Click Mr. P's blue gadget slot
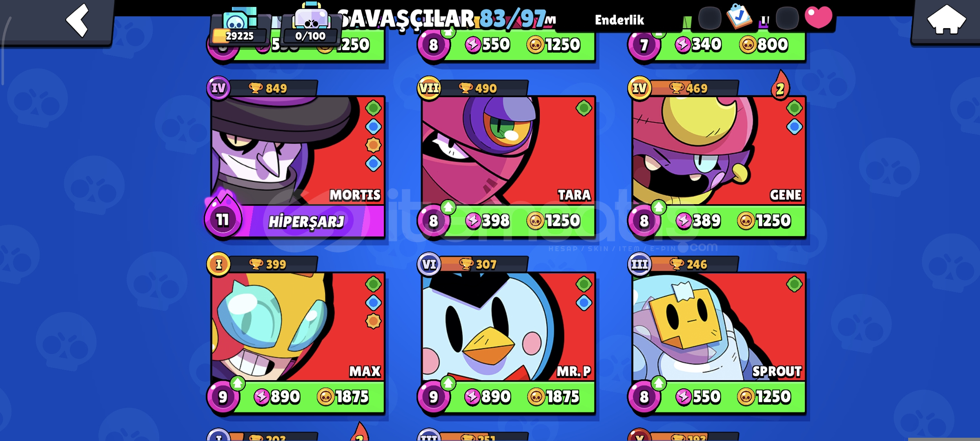This screenshot has height=441, width=980. [584, 303]
